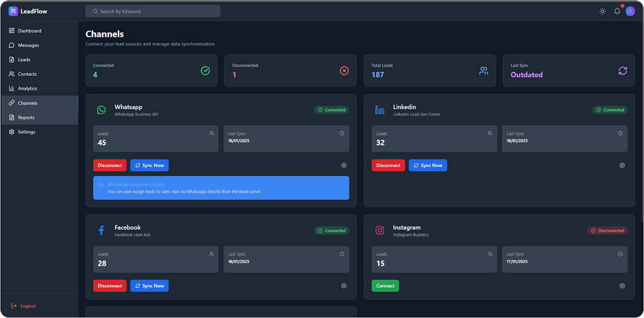This screenshot has height=318, width=644.
Task: Connect the Instagram channel
Action: click(385, 285)
